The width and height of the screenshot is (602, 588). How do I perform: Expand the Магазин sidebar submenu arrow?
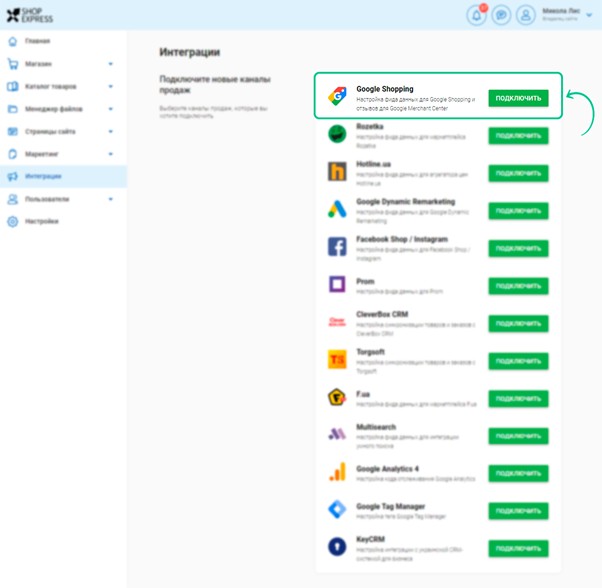tap(111, 64)
